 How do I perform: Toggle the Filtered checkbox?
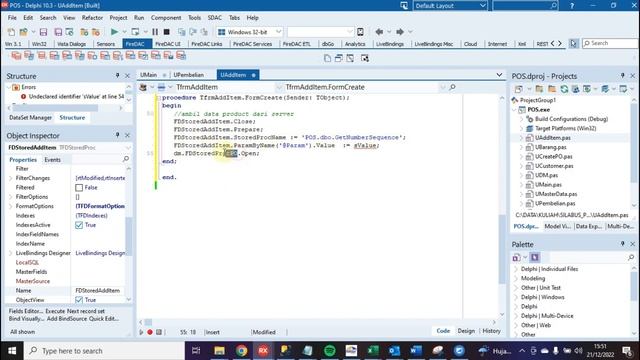click(79, 188)
